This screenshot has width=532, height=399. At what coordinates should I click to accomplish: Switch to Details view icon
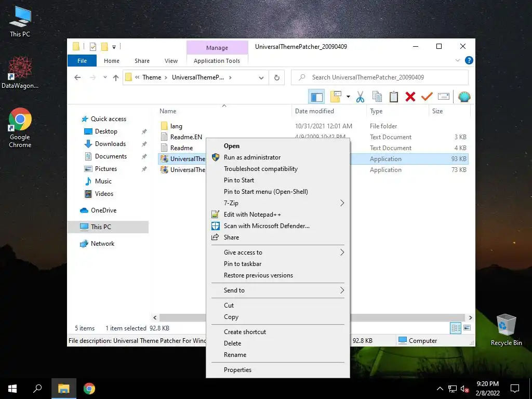point(456,328)
